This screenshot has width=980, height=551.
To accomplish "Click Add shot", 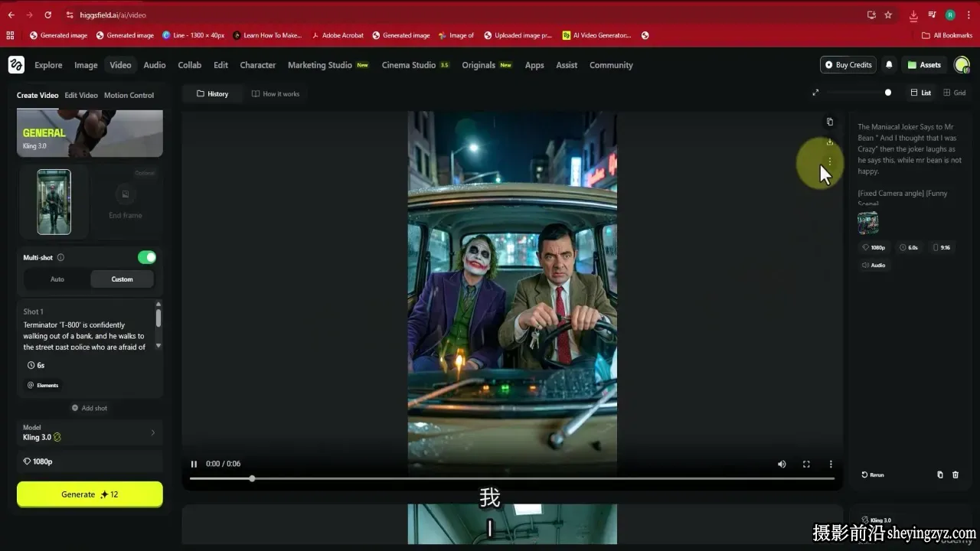I will [90, 408].
